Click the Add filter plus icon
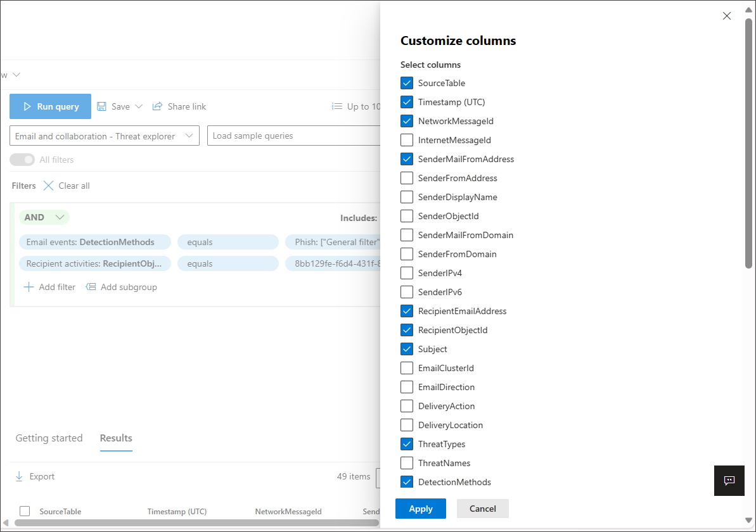 pos(29,287)
